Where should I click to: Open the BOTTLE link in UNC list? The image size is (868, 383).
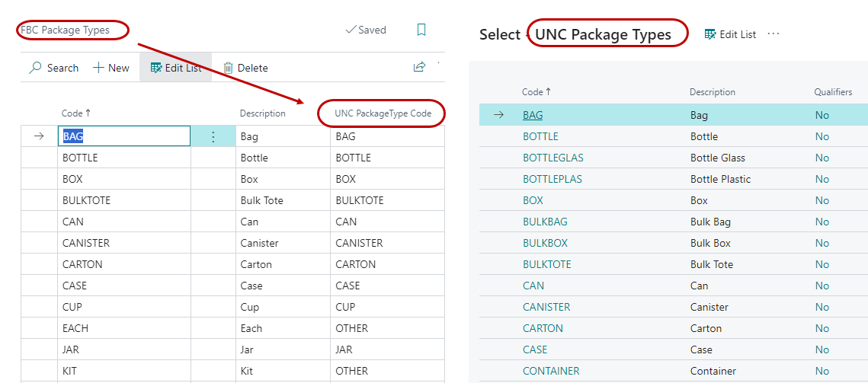click(540, 136)
